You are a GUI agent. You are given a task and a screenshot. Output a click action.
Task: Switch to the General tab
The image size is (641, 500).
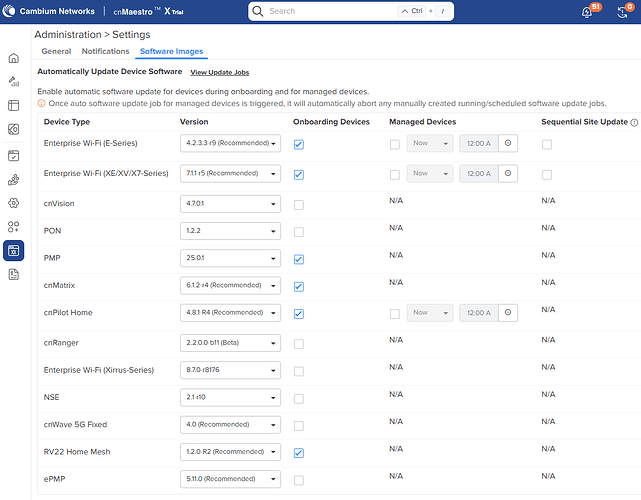pyautogui.click(x=56, y=51)
